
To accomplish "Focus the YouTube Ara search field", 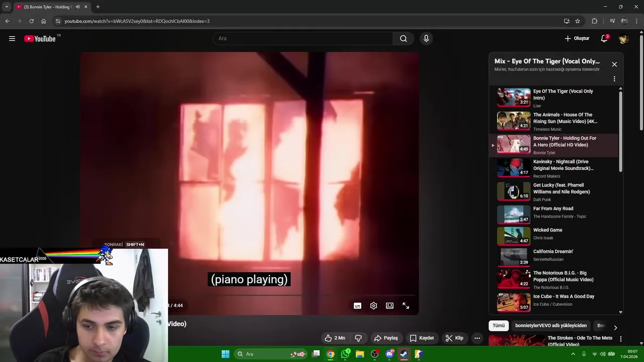I will tap(303, 39).
